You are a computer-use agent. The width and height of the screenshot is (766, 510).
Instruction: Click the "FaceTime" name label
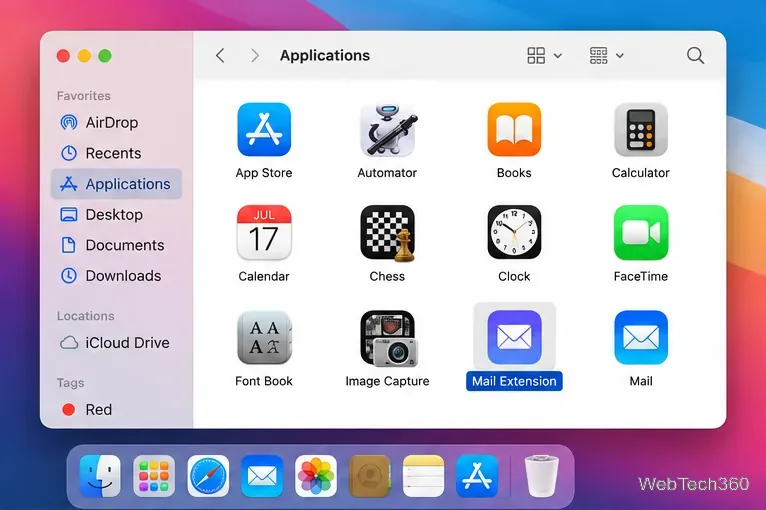pyautogui.click(x=640, y=276)
